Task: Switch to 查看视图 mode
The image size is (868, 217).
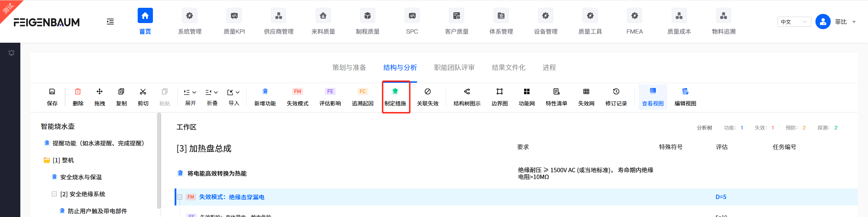Action: (x=653, y=97)
